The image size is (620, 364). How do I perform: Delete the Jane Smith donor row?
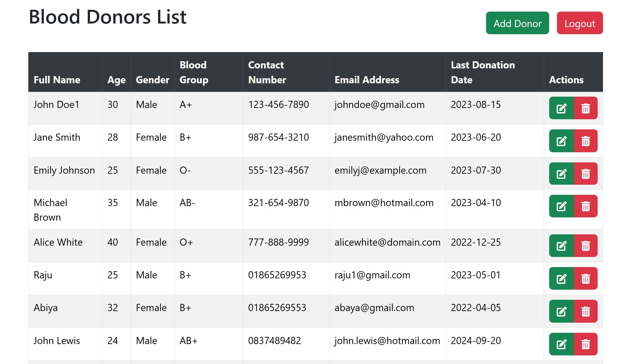pyautogui.click(x=585, y=141)
